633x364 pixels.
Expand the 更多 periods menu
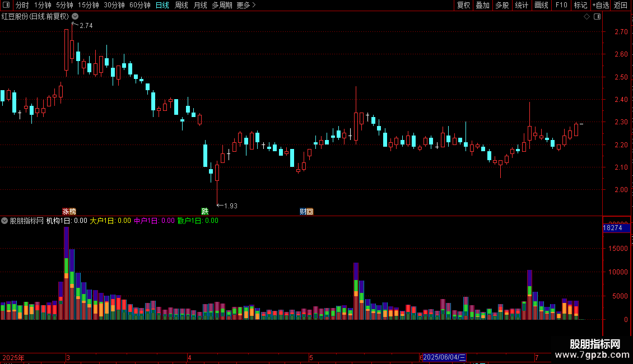coord(246,5)
